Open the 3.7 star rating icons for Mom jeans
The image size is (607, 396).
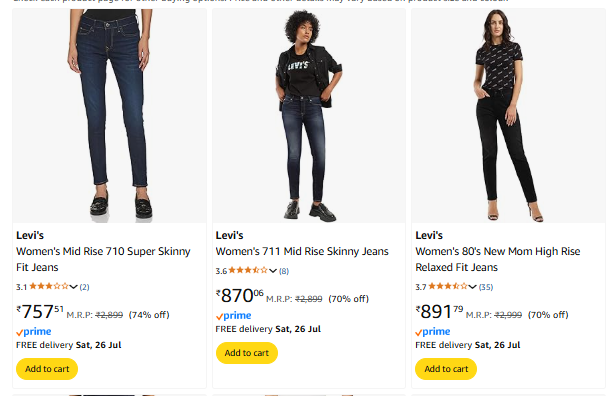click(448, 286)
